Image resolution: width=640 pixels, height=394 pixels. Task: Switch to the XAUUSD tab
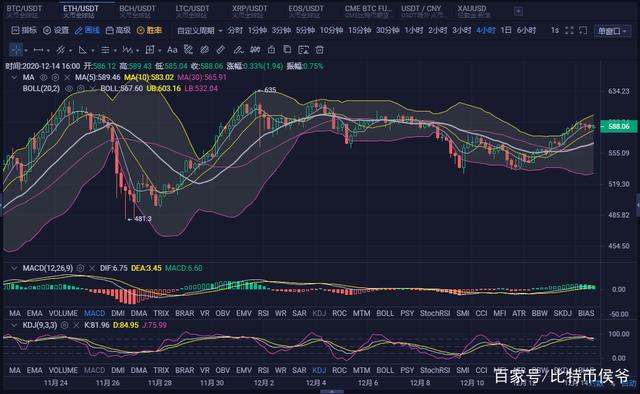coord(473,11)
